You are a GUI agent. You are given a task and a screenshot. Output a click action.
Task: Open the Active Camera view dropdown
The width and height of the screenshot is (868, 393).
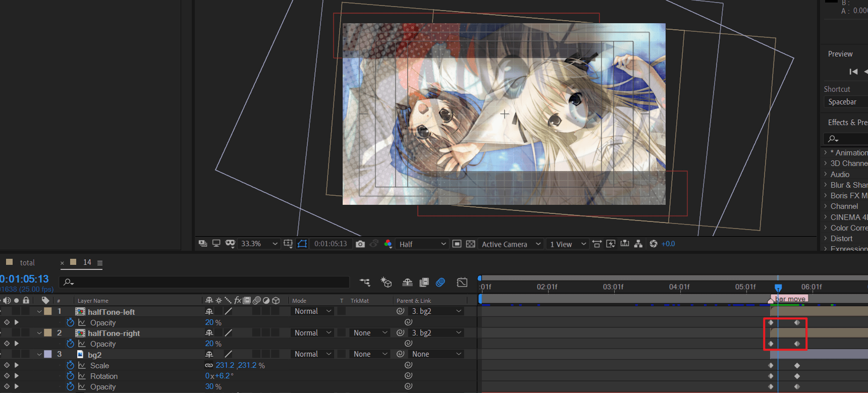coord(511,244)
